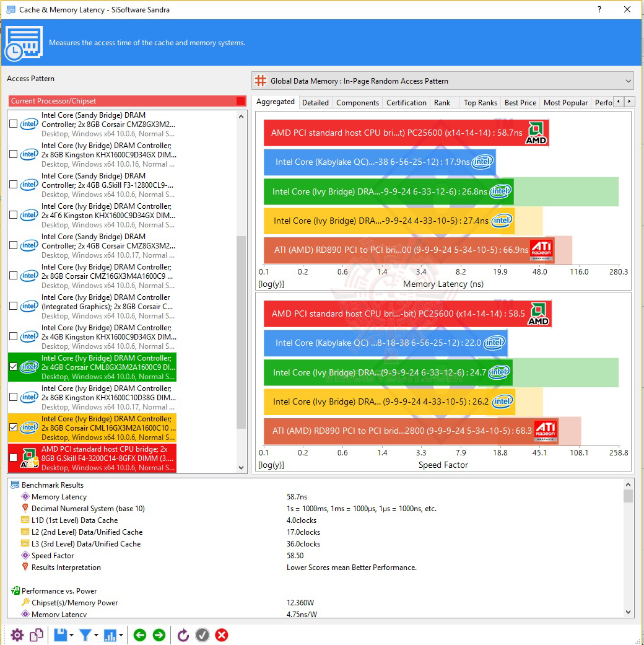Screen dimensions: 644x645
Task: Click the Intel logo on the Ivy Bridge 26.8ns bar
Action: tap(500, 191)
